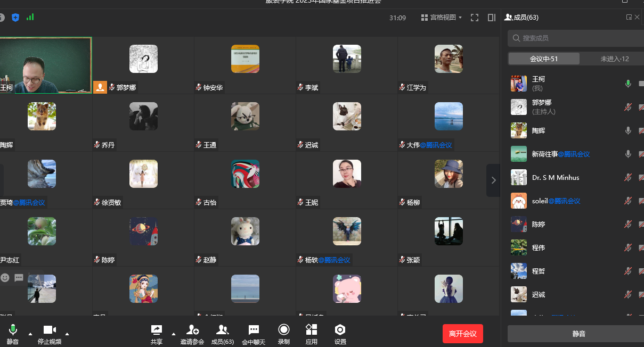This screenshot has height=347, width=644.
Task: Open the audio options arrow beside 静音
Action: pos(30,334)
